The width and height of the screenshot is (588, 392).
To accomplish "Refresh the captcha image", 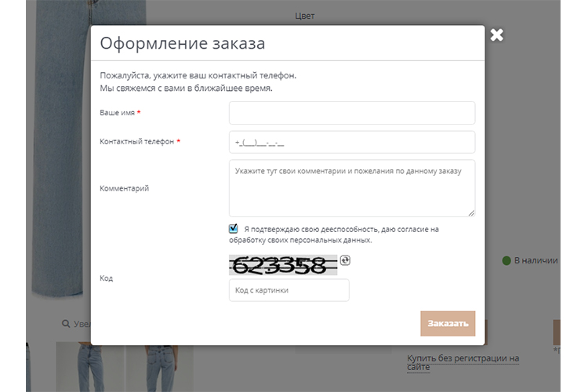I will [346, 260].
